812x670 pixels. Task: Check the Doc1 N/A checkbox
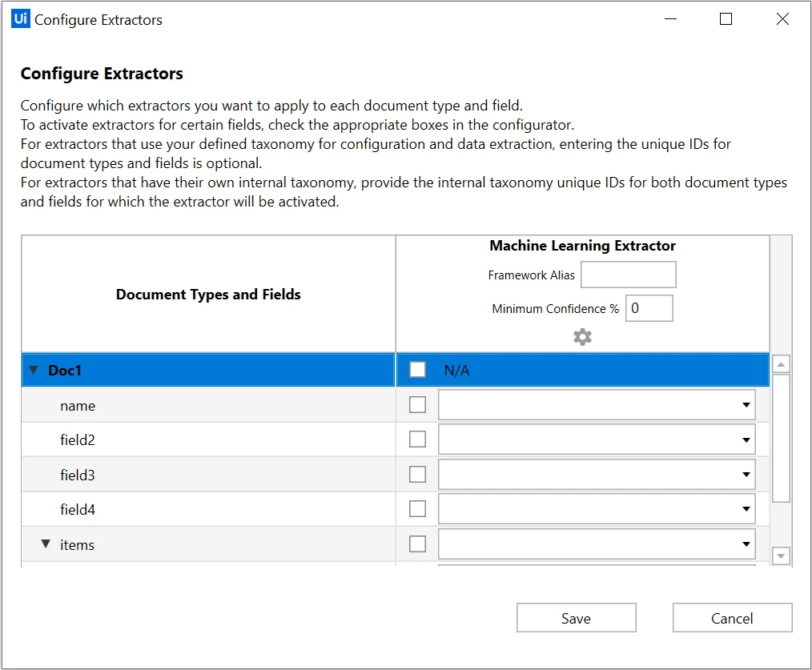(x=417, y=370)
